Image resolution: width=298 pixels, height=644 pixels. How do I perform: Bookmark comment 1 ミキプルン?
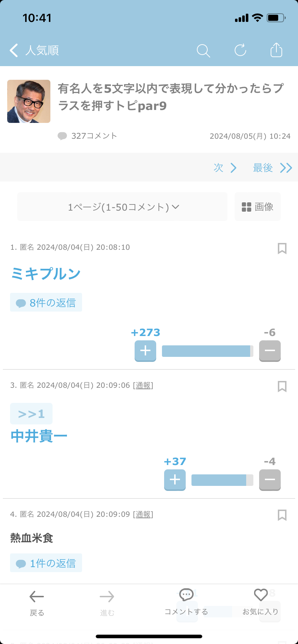click(x=282, y=248)
